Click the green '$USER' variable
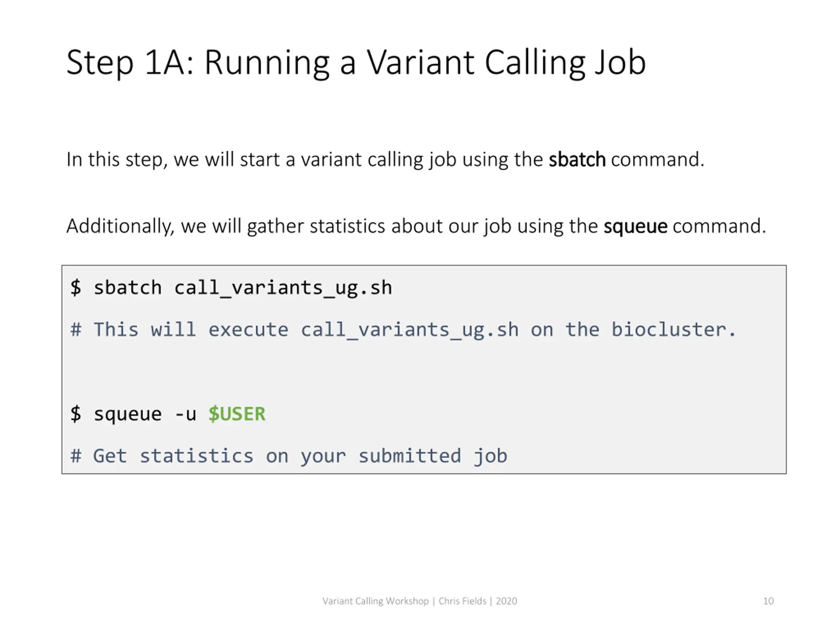Image resolution: width=840 pixels, height=630 pixels. coord(237,414)
